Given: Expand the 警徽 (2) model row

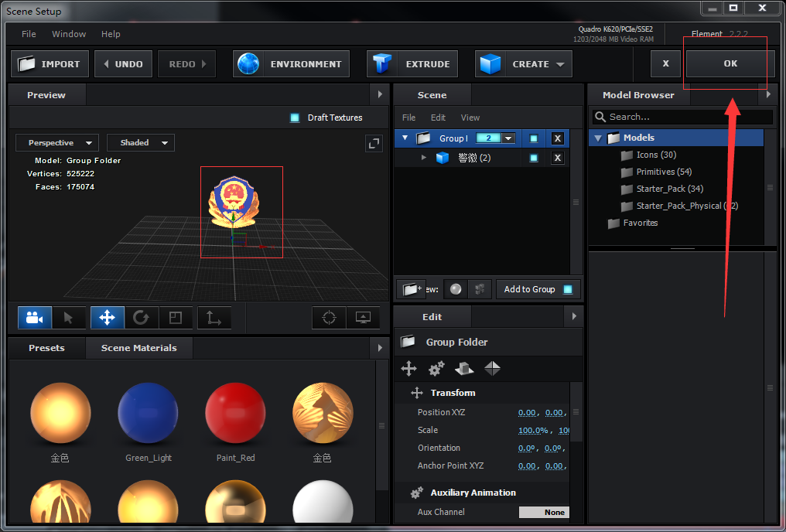Looking at the screenshot, I should tap(424, 158).
